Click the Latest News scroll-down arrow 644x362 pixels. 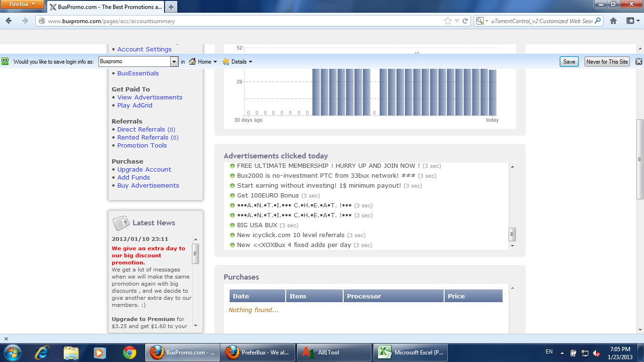click(196, 326)
